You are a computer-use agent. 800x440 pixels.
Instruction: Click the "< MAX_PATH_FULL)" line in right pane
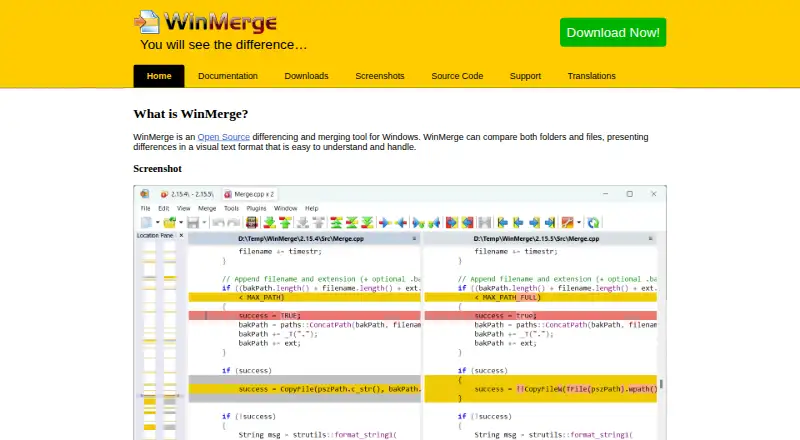[x=541, y=298]
